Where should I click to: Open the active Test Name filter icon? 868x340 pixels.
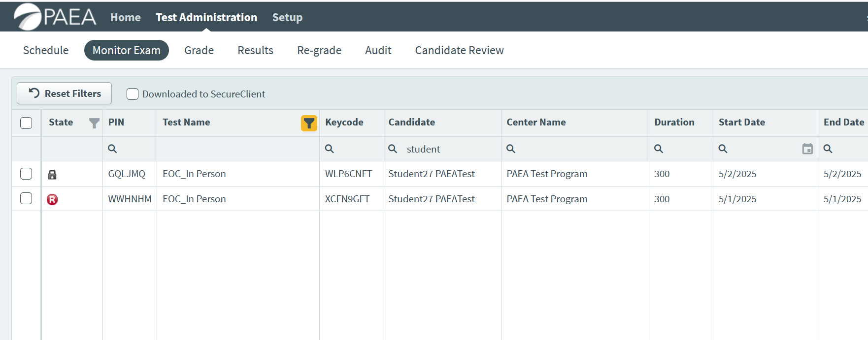(309, 123)
